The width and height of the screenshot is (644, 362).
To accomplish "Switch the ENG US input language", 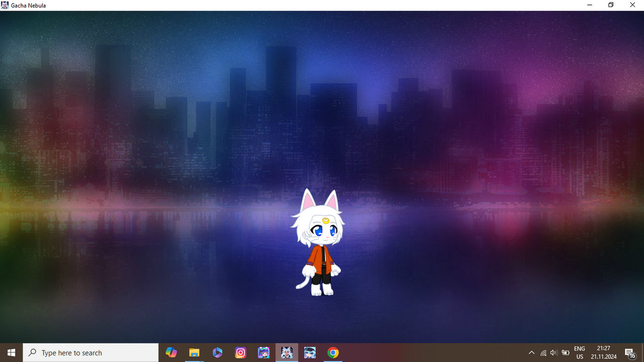I will (580, 352).
